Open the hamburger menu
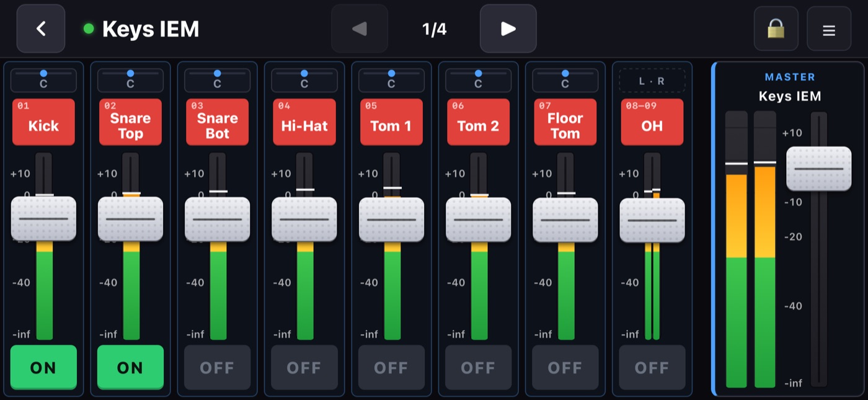Viewport: 868px width, 400px height. pos(829,29)
